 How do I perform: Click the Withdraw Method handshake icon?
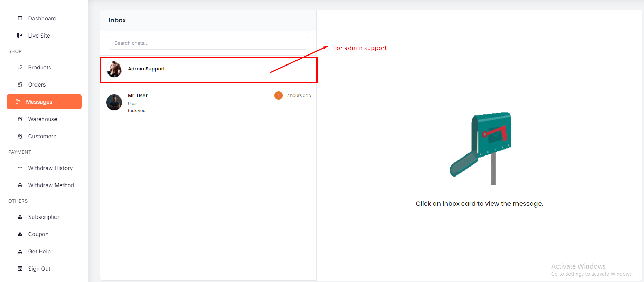[x=20, y=185]
